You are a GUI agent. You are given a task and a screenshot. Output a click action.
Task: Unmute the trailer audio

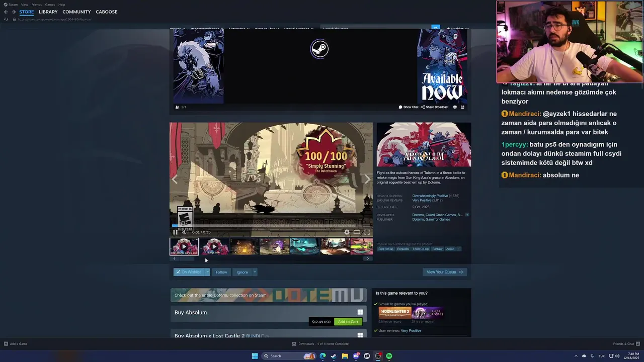point(184,232)
